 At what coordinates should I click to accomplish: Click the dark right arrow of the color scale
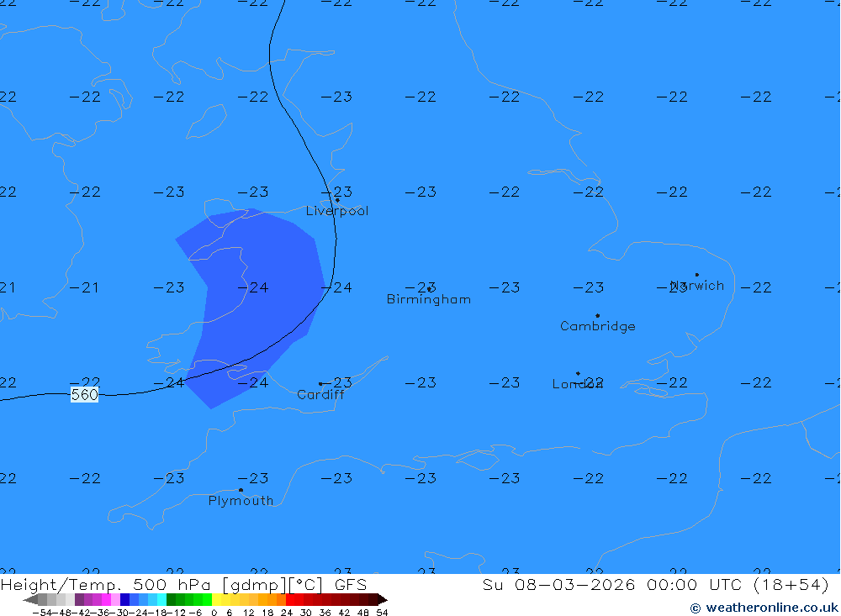pyautogui.click(x=382, y=599)
